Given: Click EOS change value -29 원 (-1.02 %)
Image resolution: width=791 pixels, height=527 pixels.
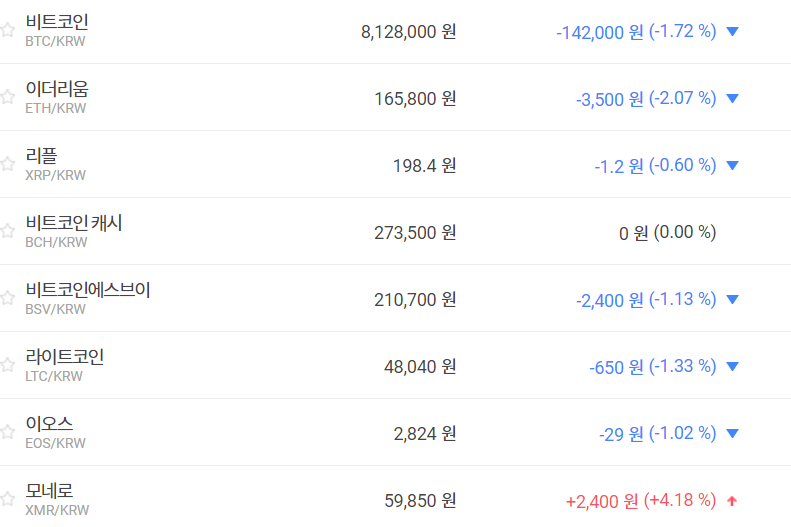Looking at the screenshot, I should click(x=657, y=433).
